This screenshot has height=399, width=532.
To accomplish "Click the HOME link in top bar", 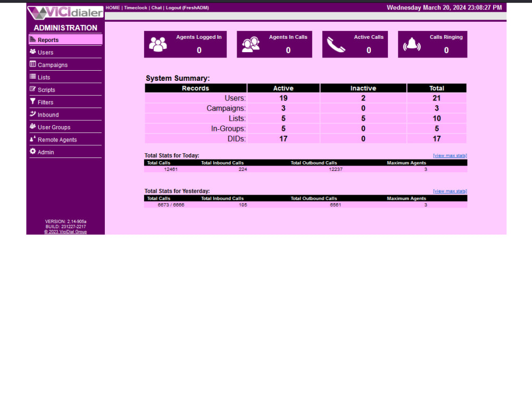I will coord(113,7).
